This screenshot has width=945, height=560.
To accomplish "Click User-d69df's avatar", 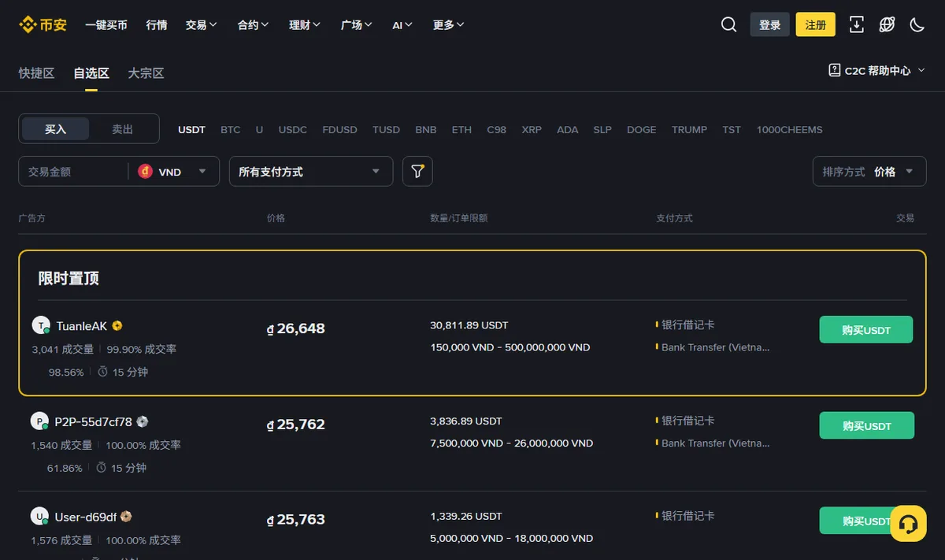I will (39, 517).
